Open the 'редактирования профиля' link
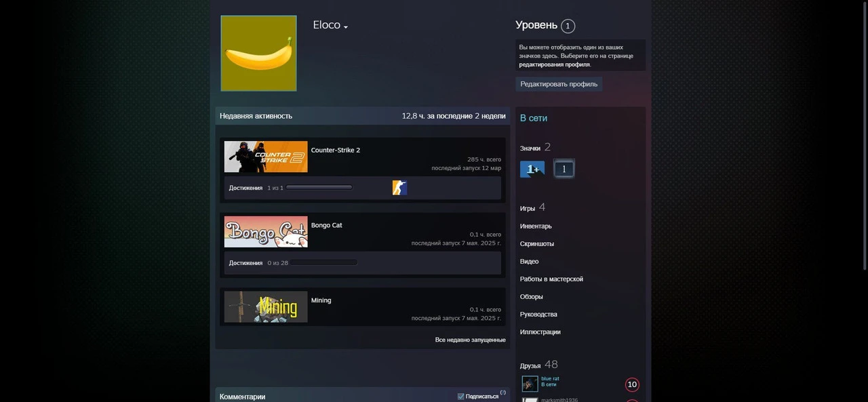This screenshot has width=868, height=402. [555, 64]
